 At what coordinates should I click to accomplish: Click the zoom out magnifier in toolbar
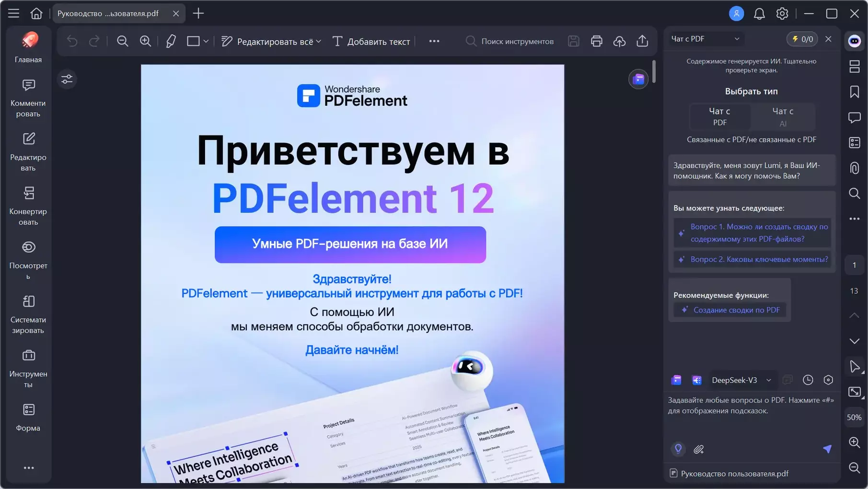click(x=123, y=41)
